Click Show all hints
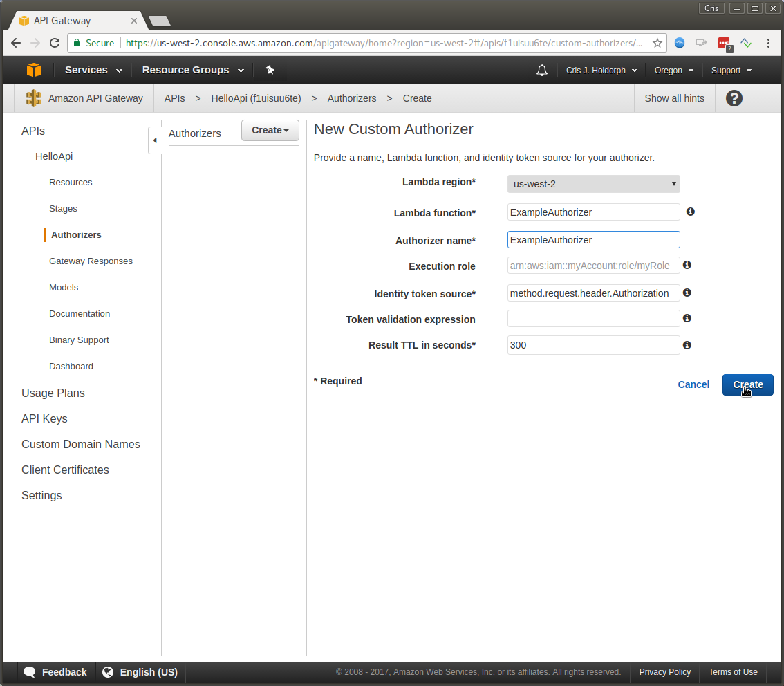The height and width of the screenshot is (686, 784). click(674, 98)
